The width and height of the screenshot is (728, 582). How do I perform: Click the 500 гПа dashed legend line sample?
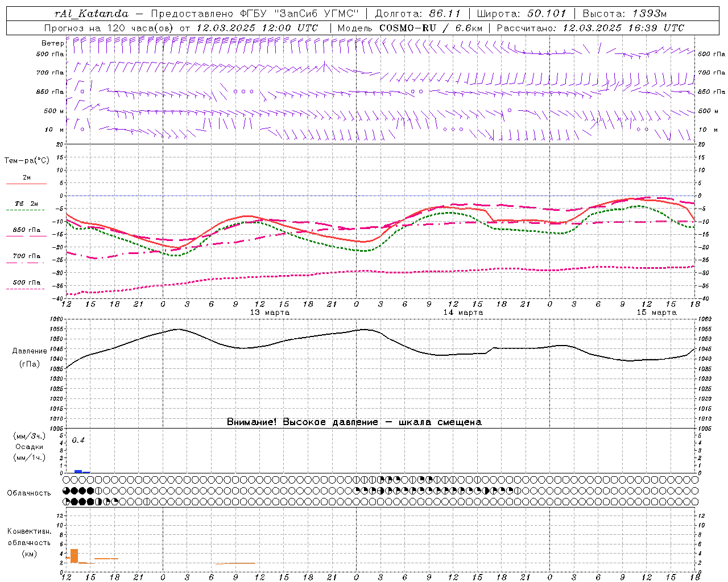(26, 289)
